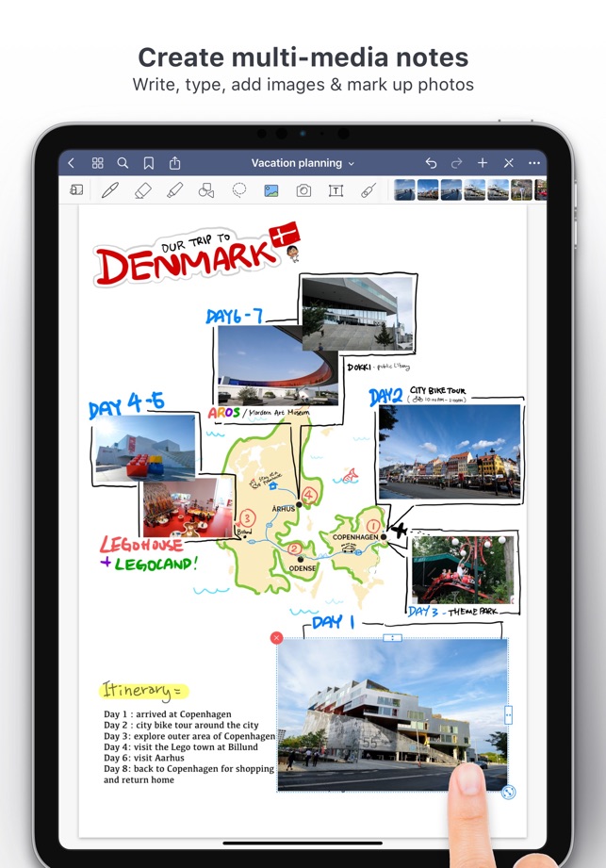This screenshot has width=606, height=868.
Task: Click the COPENHAGEN label on the map
Action: pos(355,537)
